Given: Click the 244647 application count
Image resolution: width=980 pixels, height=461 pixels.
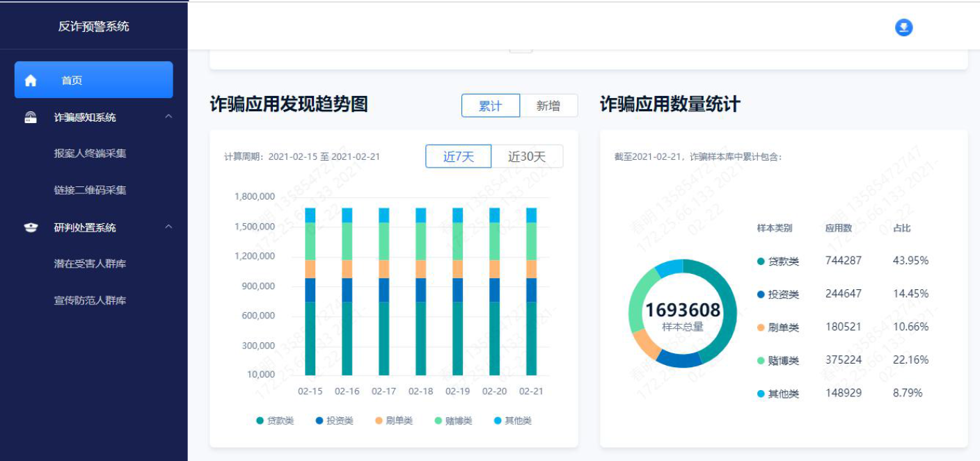Looking at the screenshot, I should [x=844, y=293].
